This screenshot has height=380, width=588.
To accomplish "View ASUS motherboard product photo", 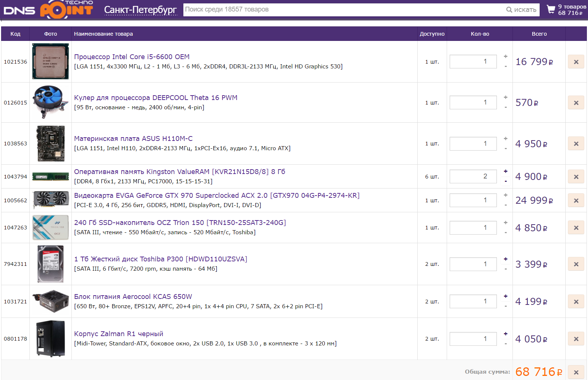I will (51, 144).
